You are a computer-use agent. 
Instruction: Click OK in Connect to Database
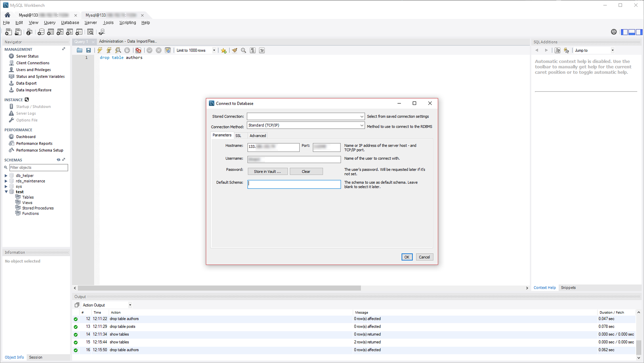[407, 257]
